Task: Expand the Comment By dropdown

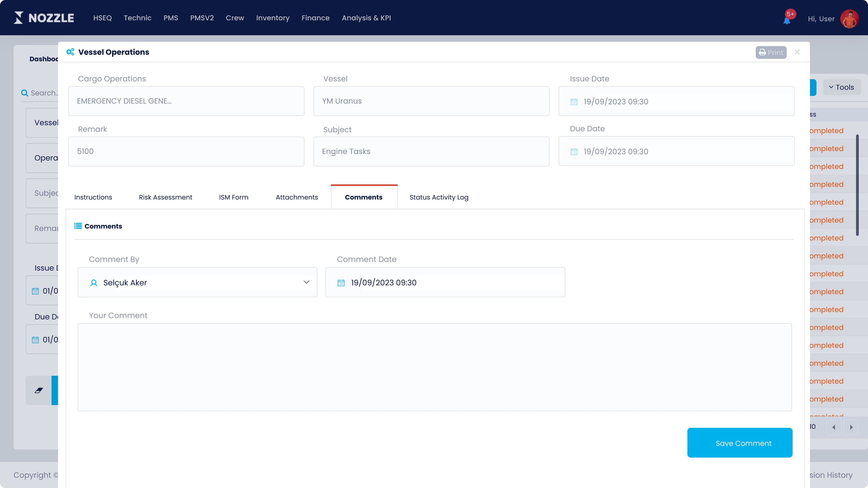Action: (306, 282)
